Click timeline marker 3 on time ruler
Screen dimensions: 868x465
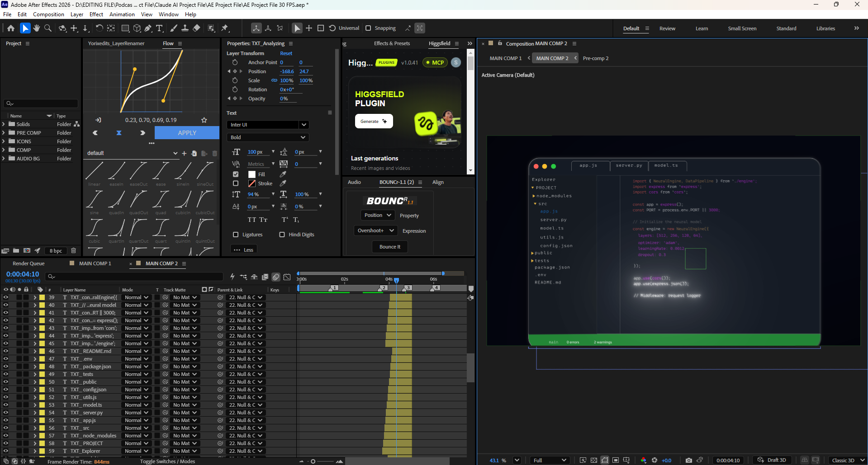click(x=408, y=288)
